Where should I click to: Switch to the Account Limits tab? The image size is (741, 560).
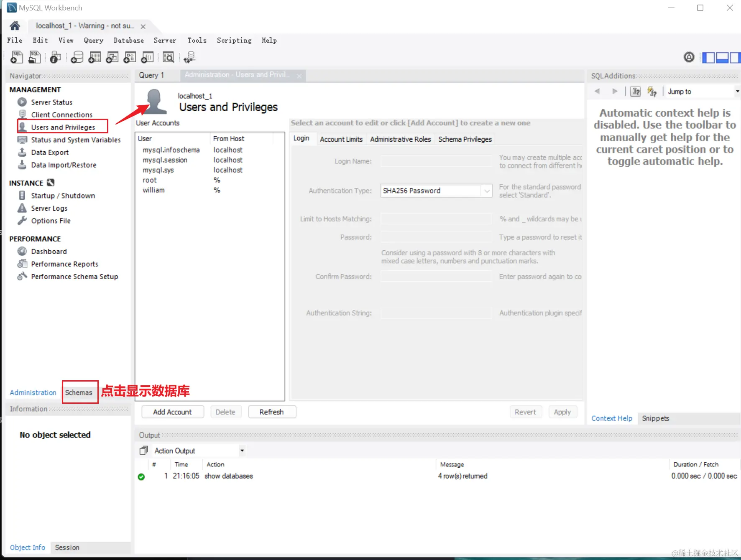click(x=341, y=139)
